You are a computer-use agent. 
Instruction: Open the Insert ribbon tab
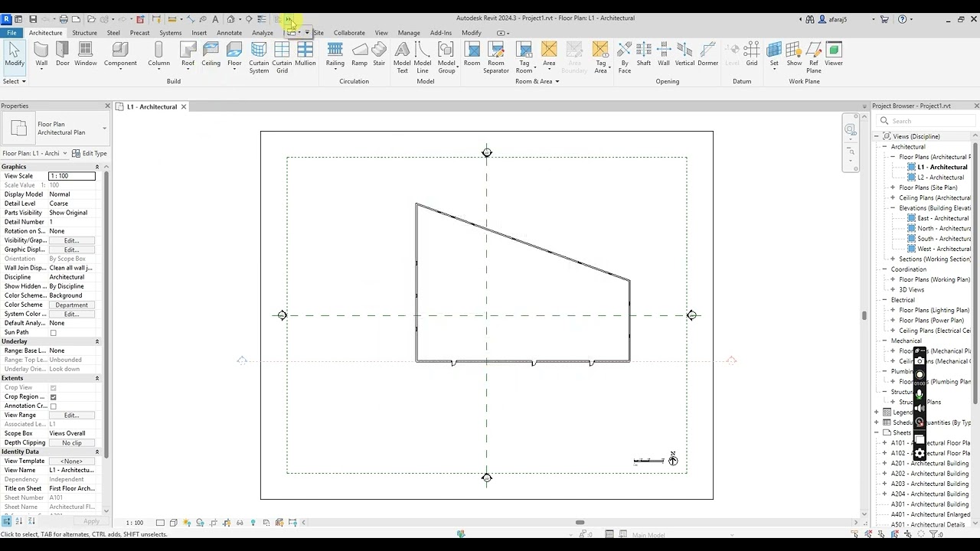[199, 33]
